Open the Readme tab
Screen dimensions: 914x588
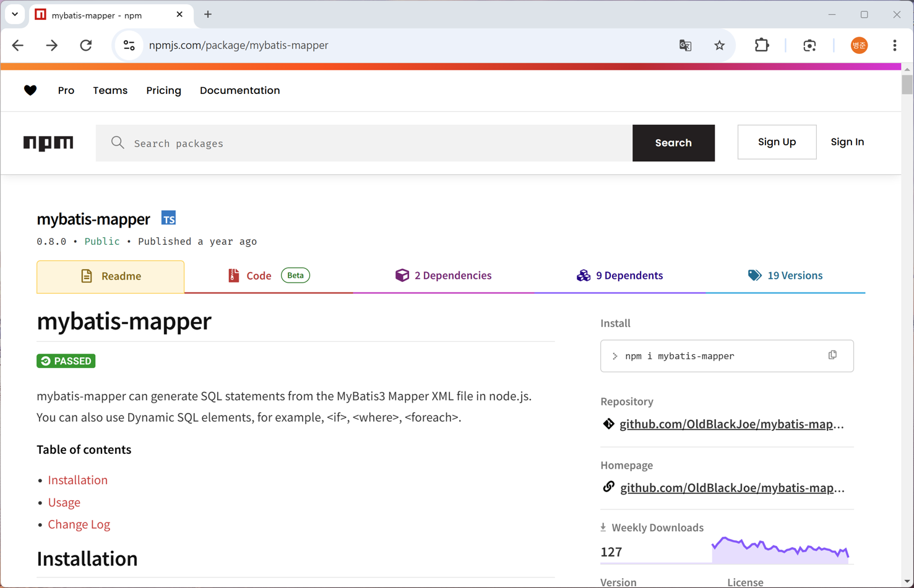(x=111, y=276)
